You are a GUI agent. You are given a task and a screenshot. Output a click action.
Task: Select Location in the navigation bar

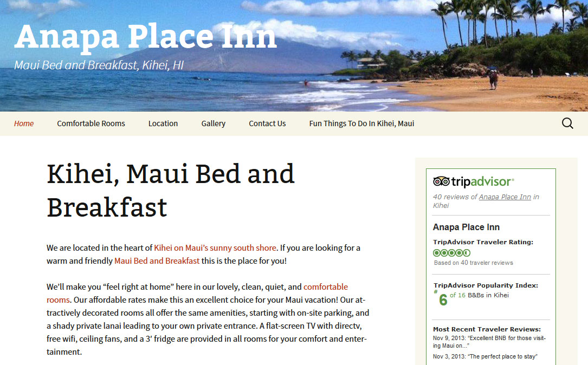tap(163, 123)
